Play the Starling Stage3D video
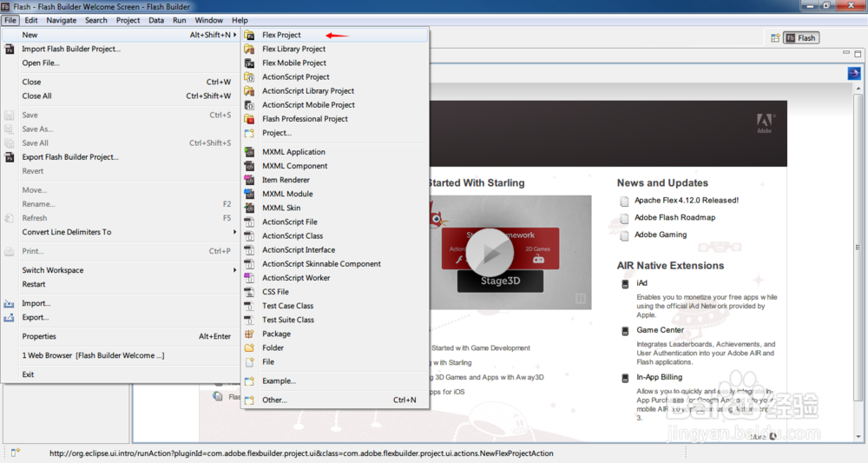Screen dimensions: 868x463 (x=490, y=253)
